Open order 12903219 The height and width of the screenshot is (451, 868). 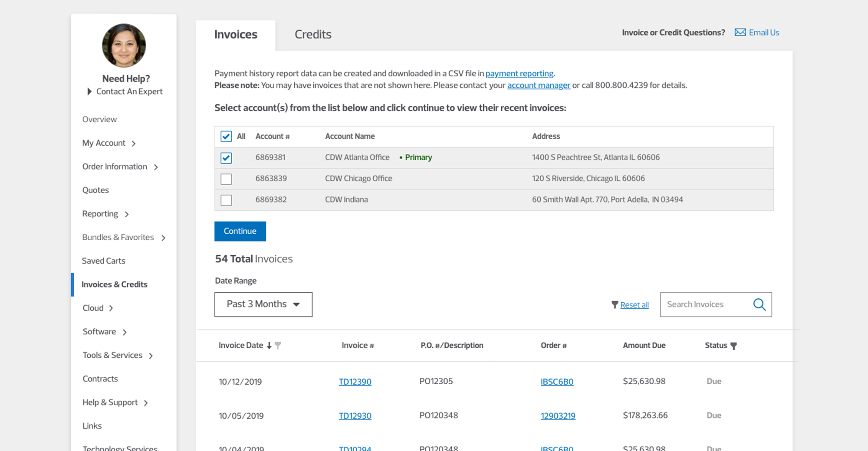(558, 416)
